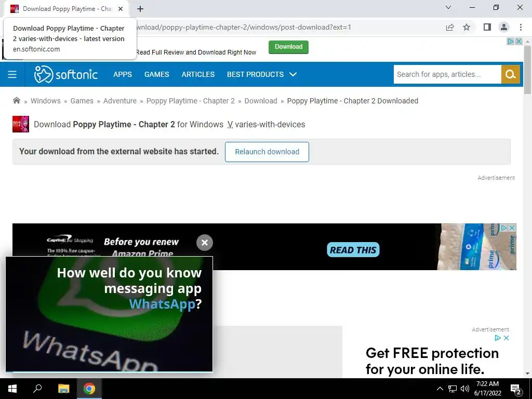532x399 pixels.
Task: Close the WhatsApp video popup
Action: 205,243
